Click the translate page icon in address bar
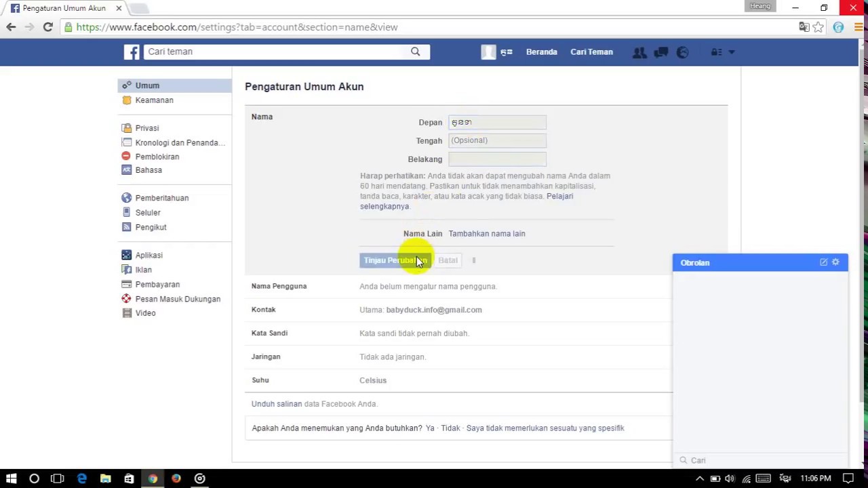This screenshot has height=488, width=868. pos(804,27)
